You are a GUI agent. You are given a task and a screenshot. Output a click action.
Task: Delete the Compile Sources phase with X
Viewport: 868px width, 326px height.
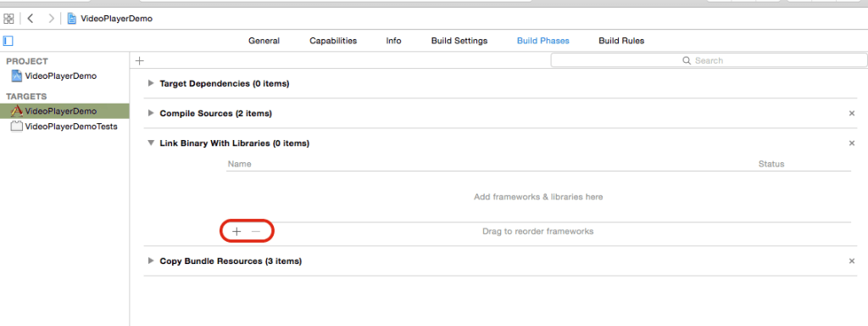click(852, 113)
